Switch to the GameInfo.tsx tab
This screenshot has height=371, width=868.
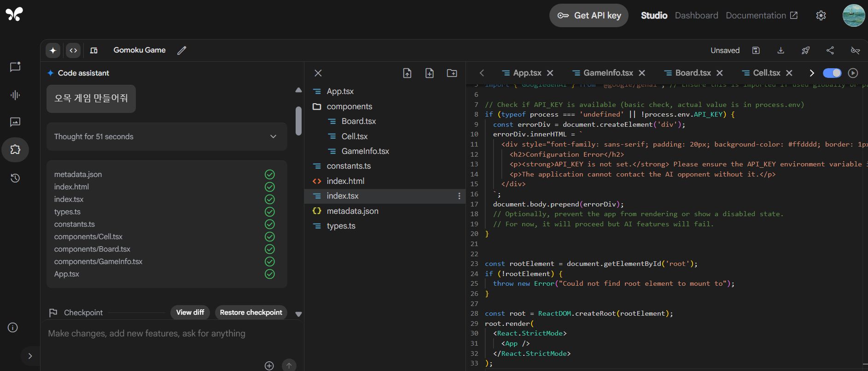[x=608, y=73]
